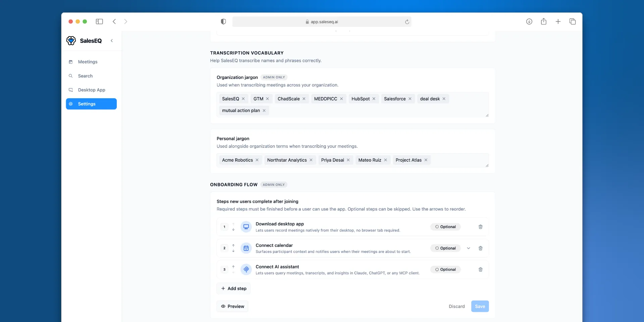The height and width of the screenshot is (322, 644).
Task: Reload the page
Action: [x=407, y=22]
